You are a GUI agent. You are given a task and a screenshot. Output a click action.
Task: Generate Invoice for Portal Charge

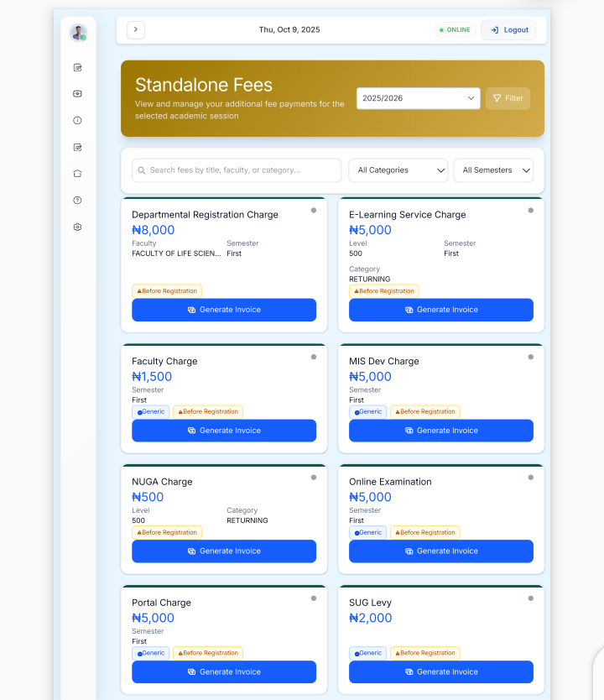[224, 671]
